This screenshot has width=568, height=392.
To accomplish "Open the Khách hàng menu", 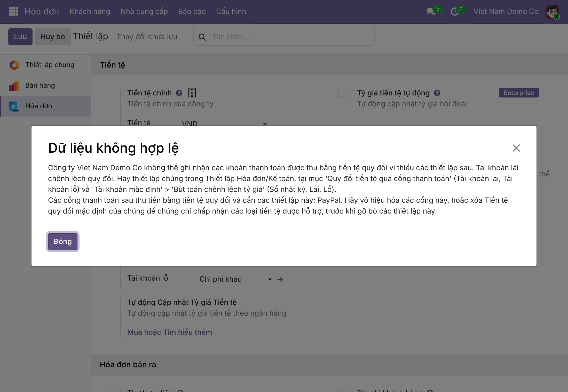I will coord(90,11).
